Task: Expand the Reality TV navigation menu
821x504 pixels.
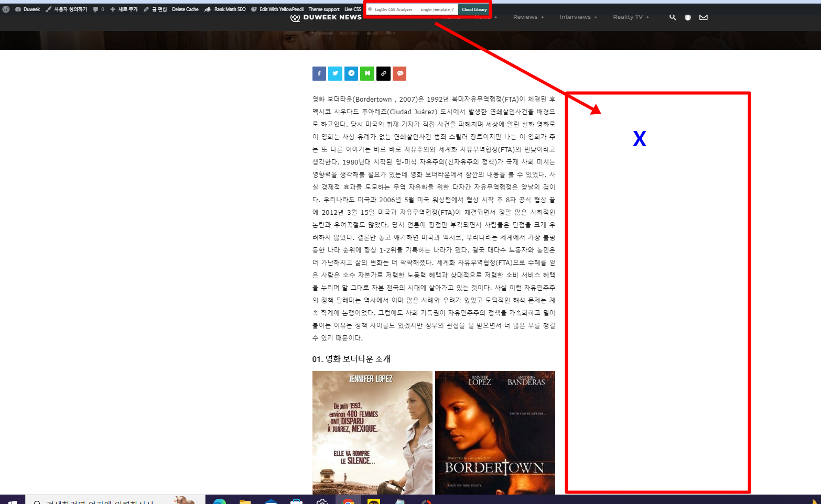Action: click(631, 17)
